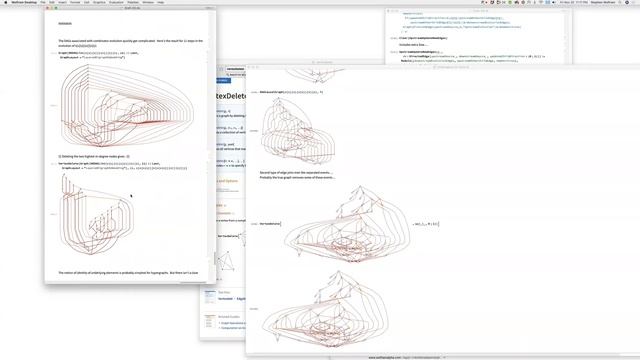Open the Help menu
The height and width of the screenshot is (360, 640).
[x=161, y=2]
